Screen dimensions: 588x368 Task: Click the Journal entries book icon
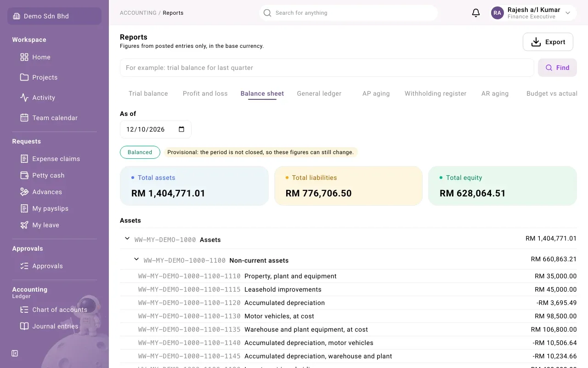(24, 326)
